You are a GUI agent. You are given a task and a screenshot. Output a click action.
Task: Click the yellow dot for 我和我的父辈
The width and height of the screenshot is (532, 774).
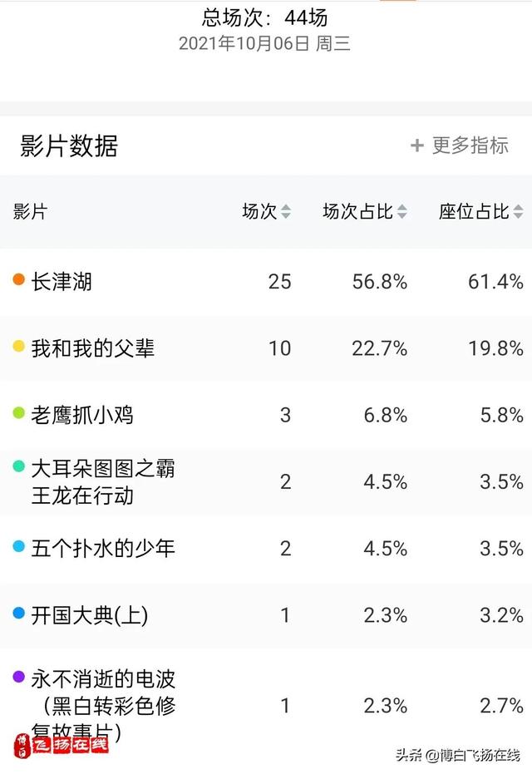click(19, 346)
